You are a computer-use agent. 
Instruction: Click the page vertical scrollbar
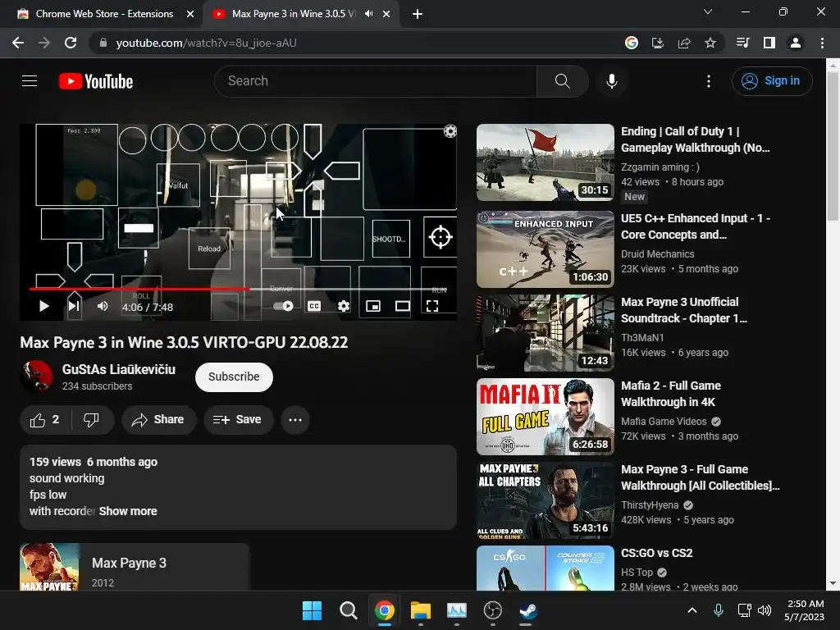(x=833, y=144)
